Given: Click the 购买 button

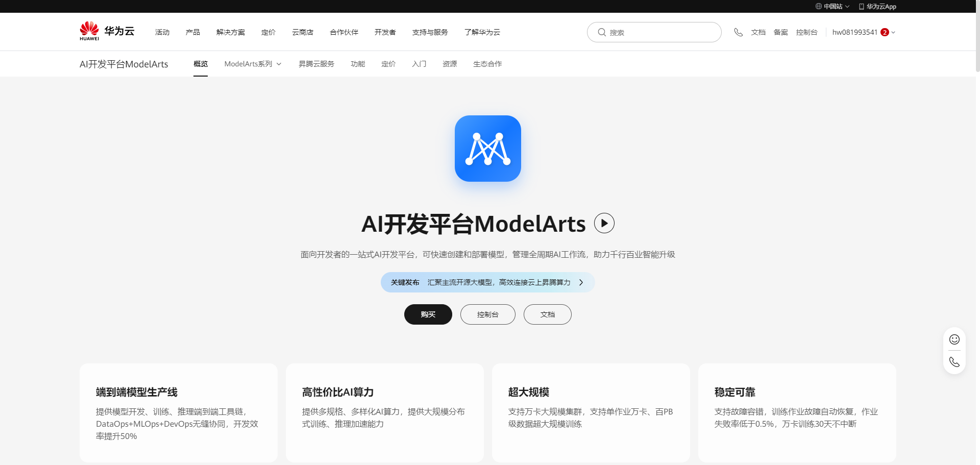Looking at the screenshot, I should pos(428,314).
